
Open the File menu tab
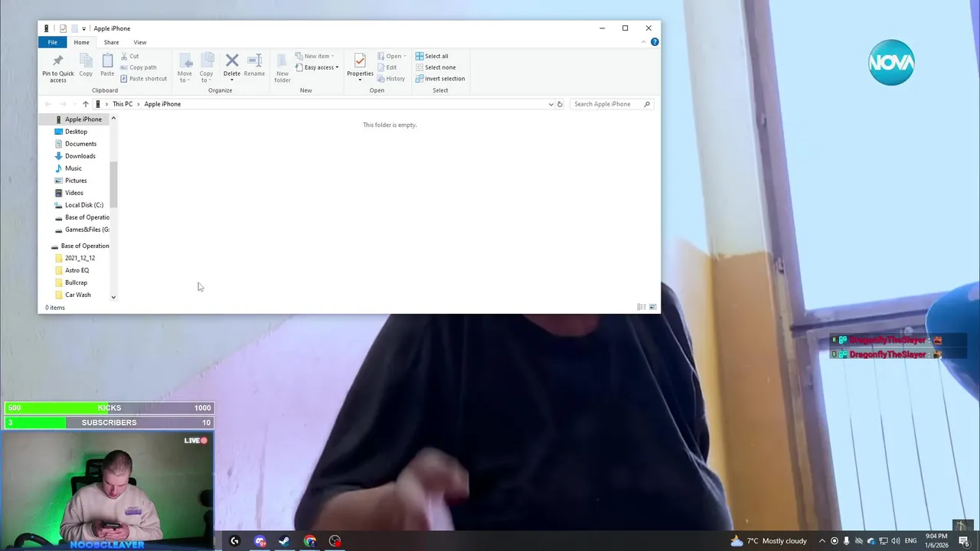tap(53, 42)
